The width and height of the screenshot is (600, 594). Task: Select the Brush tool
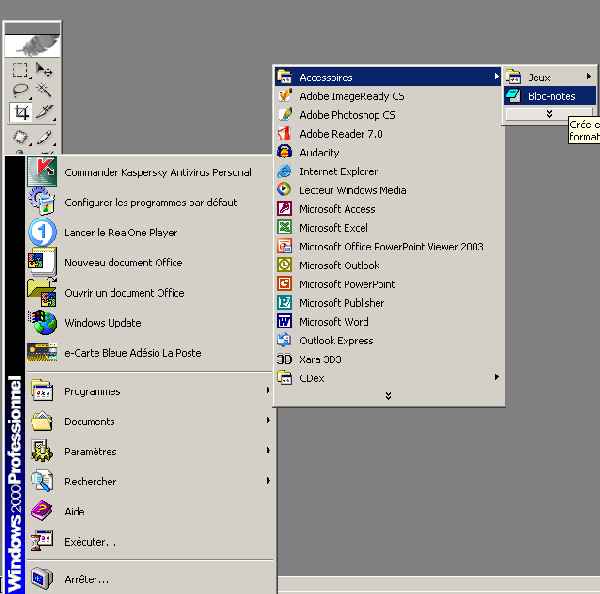[45, 137]
